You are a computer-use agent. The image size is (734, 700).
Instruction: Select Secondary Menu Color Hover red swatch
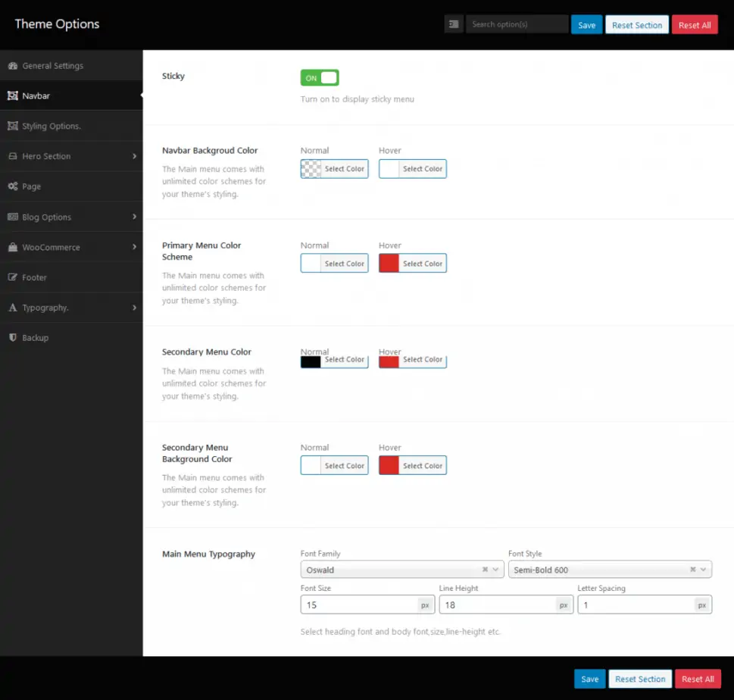coord(389,362)
